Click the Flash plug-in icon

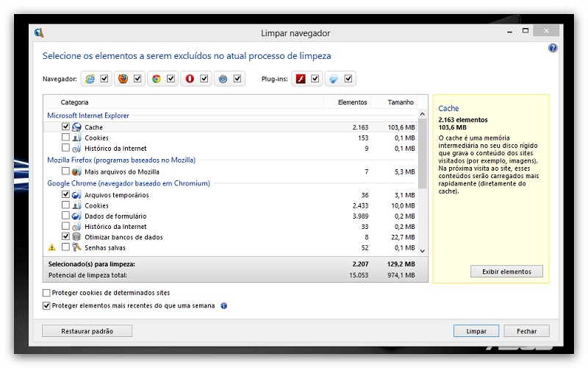click(x=301, y=79)
